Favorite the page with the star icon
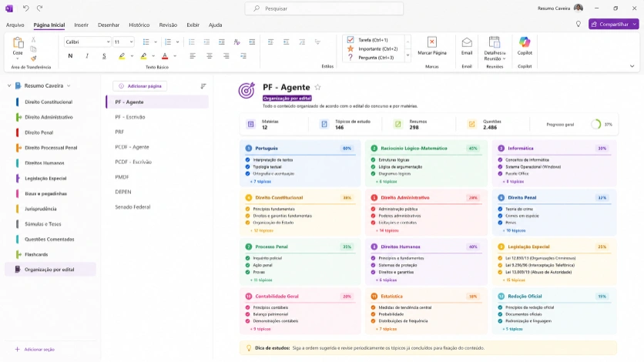The image size is (644, 362). (x=317, y=87)
